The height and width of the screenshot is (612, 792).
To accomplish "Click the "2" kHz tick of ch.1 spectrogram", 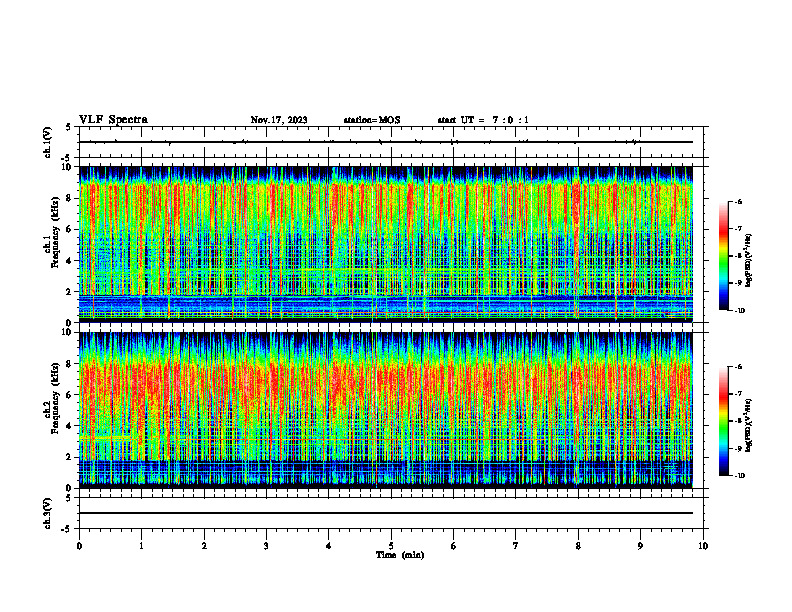I will click(x=70, y=291).
